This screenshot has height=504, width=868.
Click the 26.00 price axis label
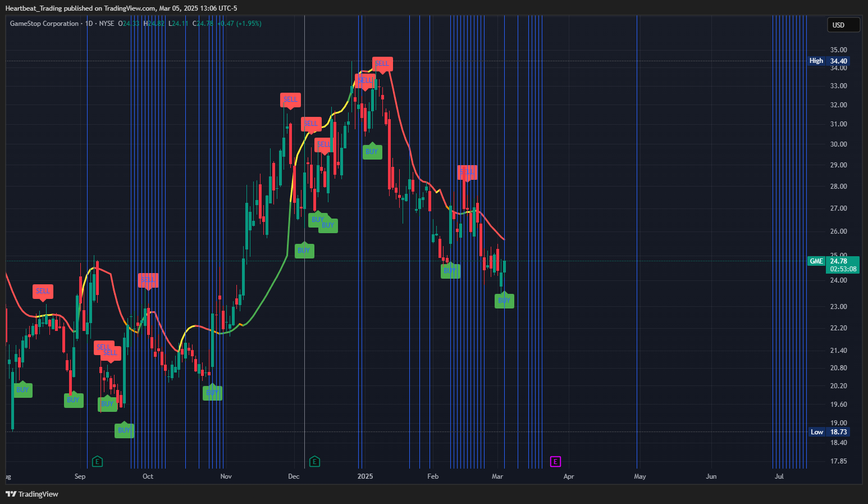point(839,231)
